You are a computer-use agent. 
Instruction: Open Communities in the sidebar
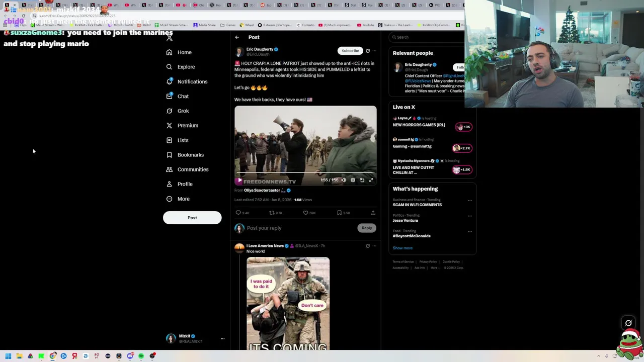coord(187,169)
